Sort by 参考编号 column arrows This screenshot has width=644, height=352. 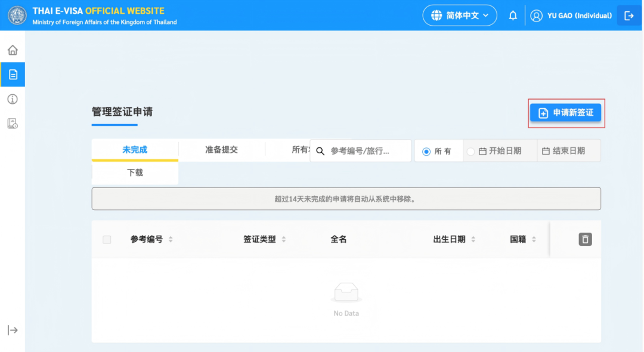coord(171,240)
